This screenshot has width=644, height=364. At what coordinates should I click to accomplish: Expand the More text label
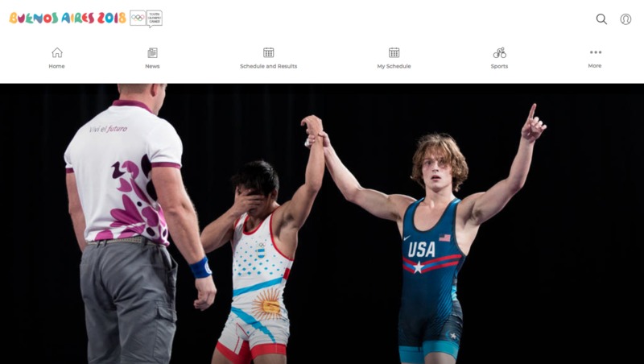point(595,66)
